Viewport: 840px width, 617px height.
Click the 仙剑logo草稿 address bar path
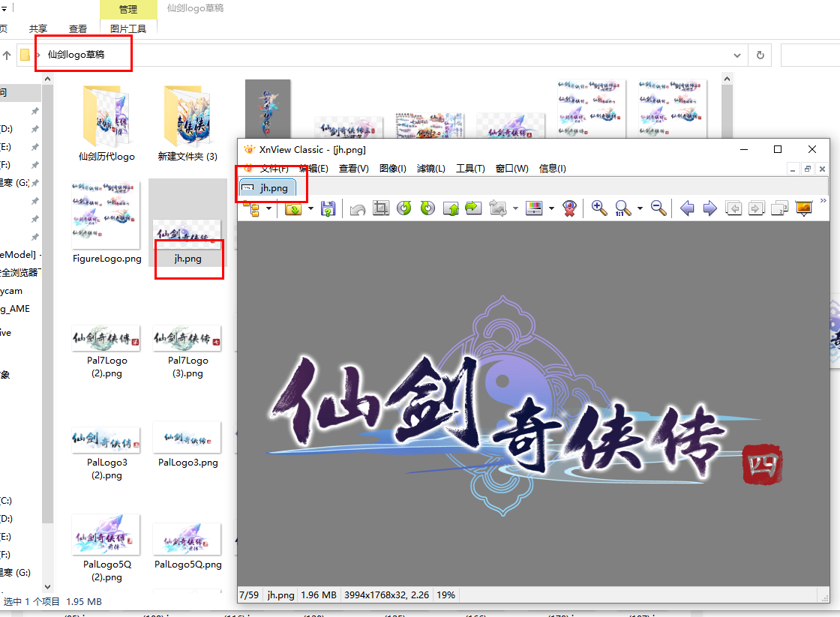76,55
